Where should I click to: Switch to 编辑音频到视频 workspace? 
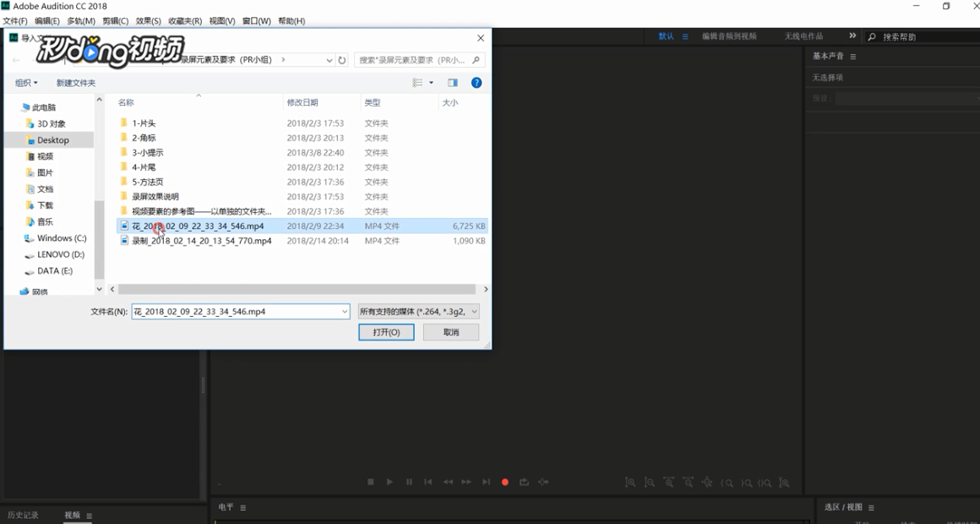pyautogui.click(x=729, y=37)
